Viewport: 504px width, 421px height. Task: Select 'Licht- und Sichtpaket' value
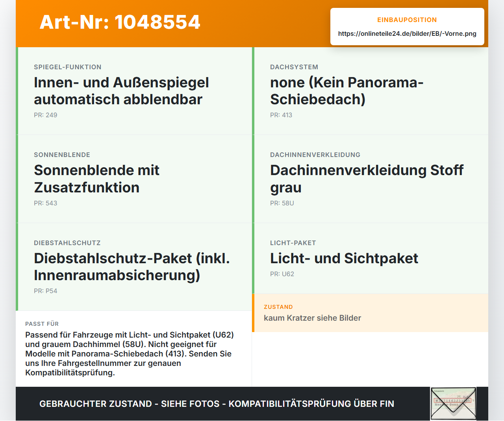coord(344,258)
